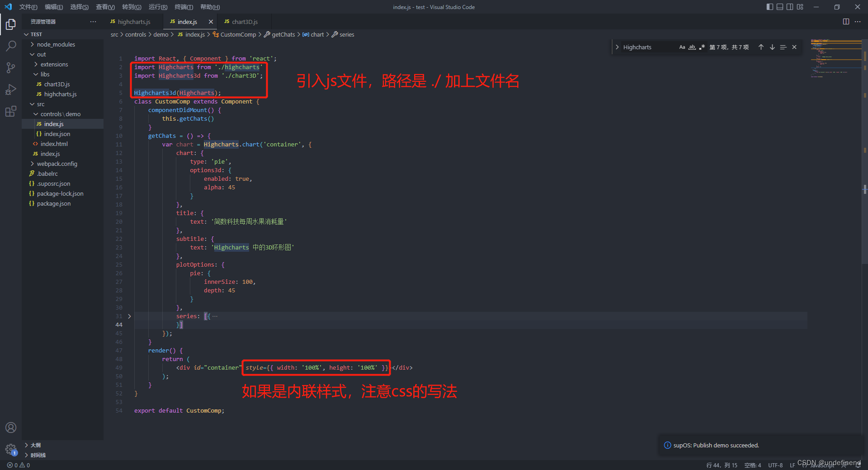Click errors and warnings status item

pyautogui.click(x=19, y=465)
